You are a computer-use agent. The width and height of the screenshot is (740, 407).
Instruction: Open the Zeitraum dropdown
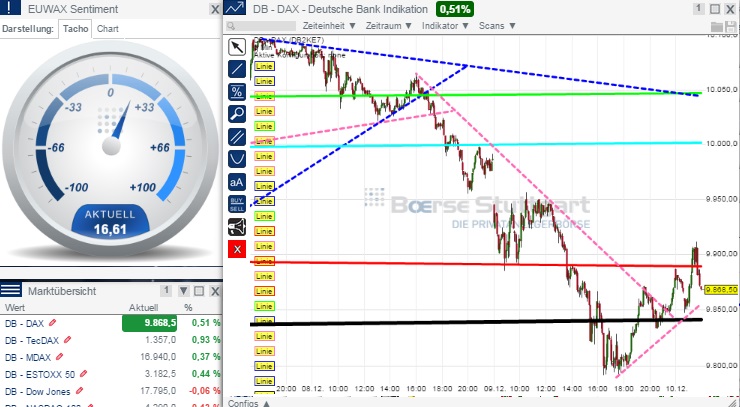389,26
